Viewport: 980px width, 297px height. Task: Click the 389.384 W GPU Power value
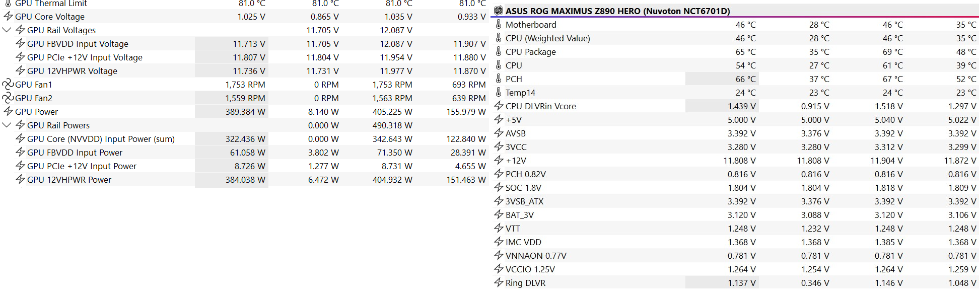[x=245, y=112]
